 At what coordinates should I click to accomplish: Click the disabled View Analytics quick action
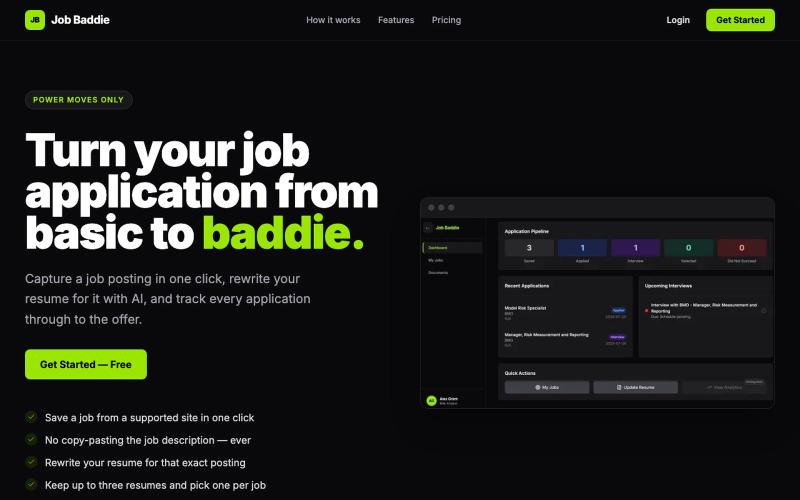coord(724,387)
